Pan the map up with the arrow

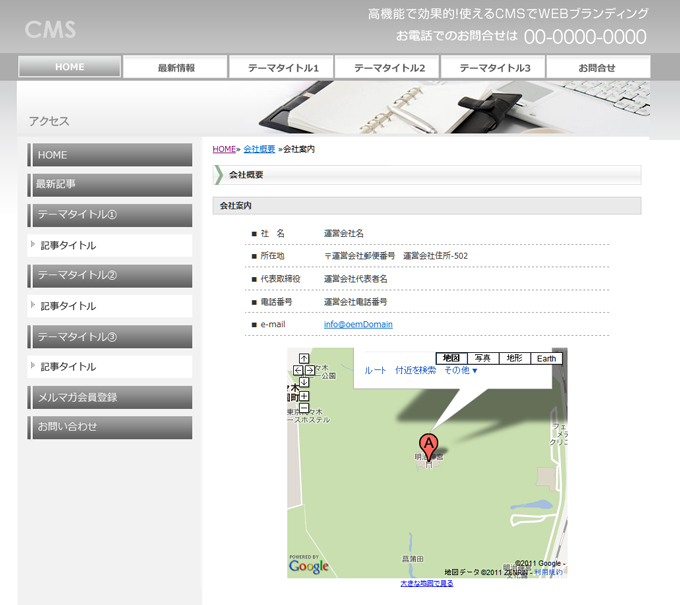click(304, 359)
